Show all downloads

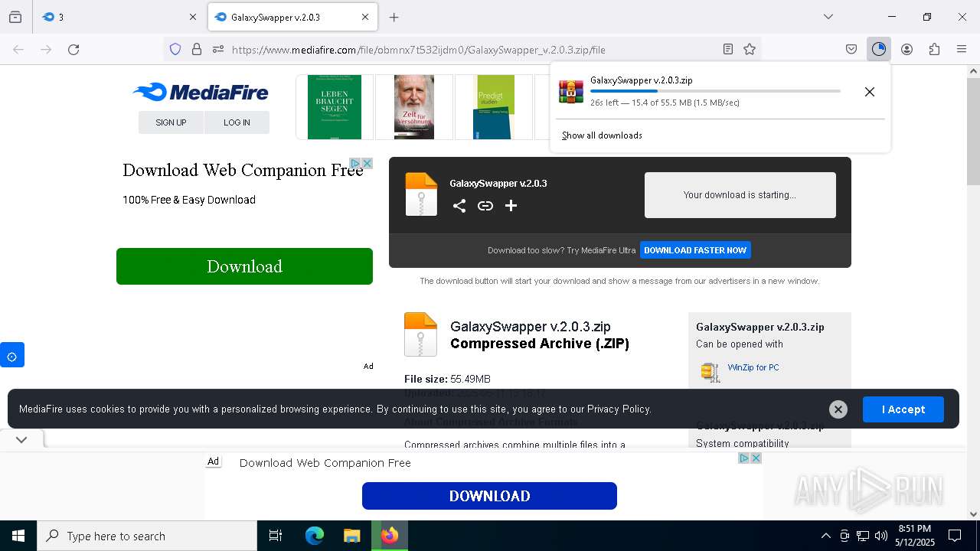coord(602,135)
